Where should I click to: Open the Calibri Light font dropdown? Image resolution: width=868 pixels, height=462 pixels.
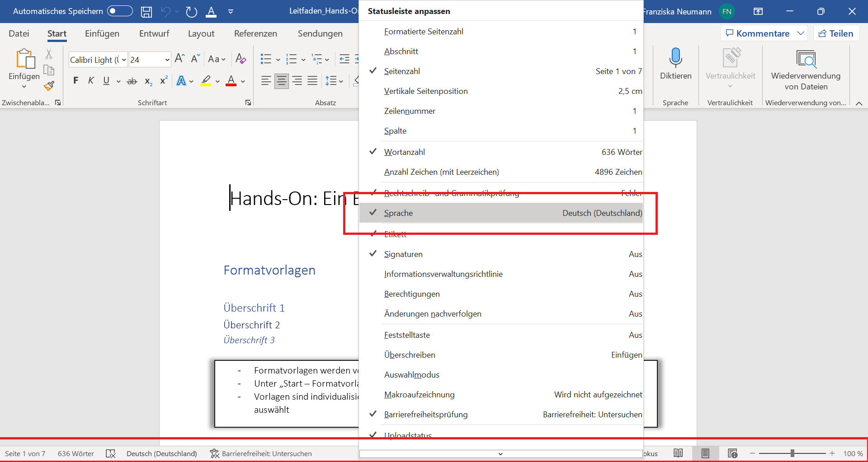[x=123, y=59]
